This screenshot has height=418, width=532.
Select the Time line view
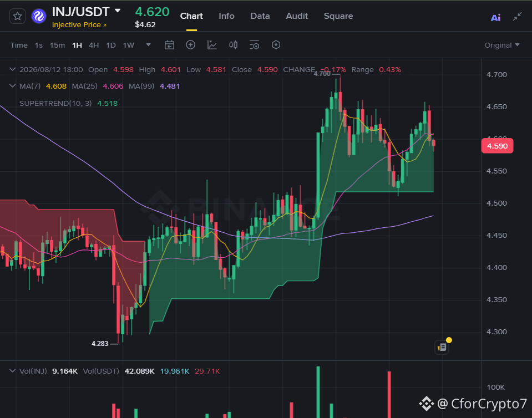click(x=19, y=45)
